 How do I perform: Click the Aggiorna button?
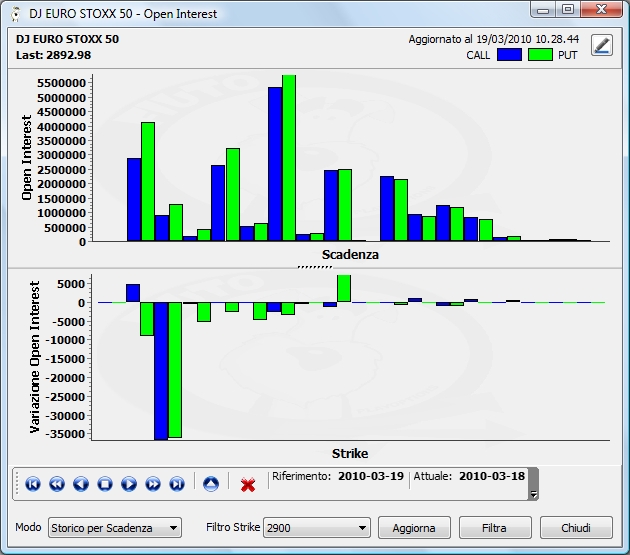point(414,528)
